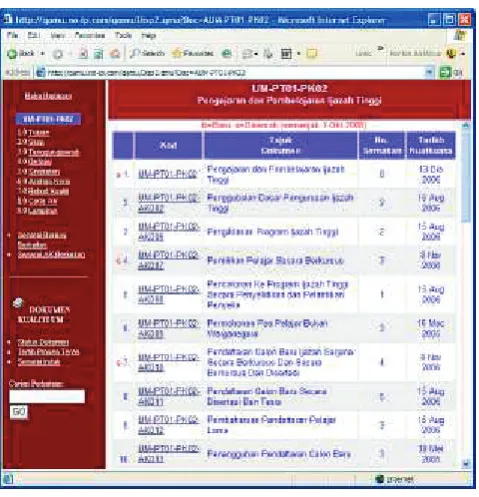Stop loading the page with the Stop icon

point(83,54)
